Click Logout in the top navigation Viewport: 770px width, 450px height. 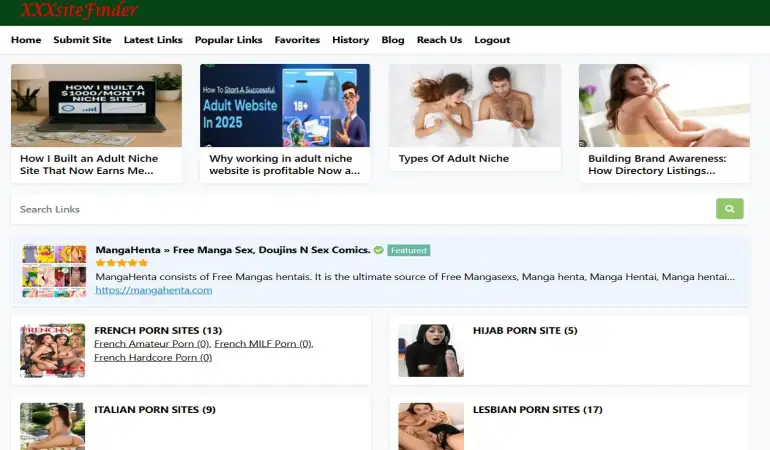click(492, 40)
